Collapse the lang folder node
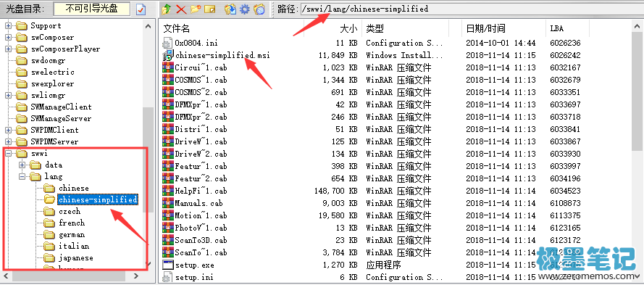 coord(22,176)
